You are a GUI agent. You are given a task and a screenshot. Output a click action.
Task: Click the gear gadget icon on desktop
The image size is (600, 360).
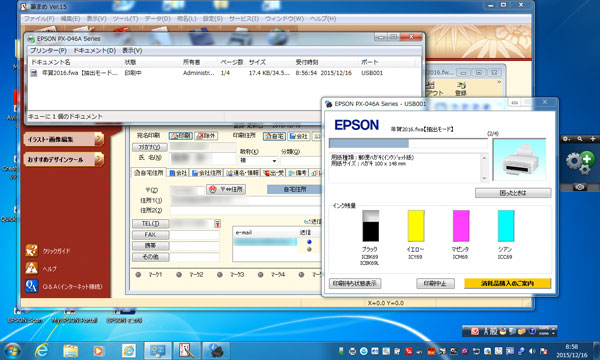(x=580, y=162)
